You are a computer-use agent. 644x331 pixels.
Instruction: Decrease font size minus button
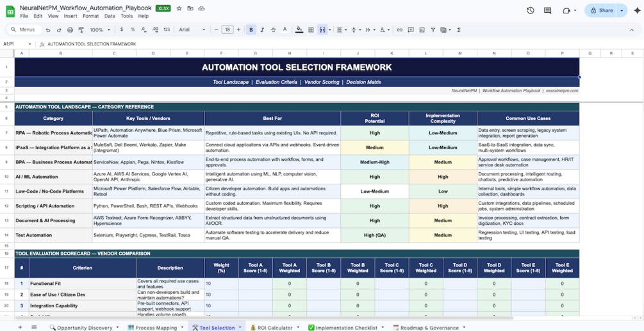point(217,30)
